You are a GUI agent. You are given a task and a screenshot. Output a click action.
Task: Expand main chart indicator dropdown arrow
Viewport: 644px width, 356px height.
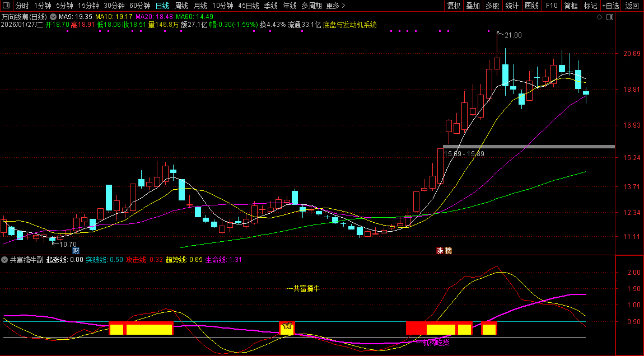click(53, 17)
